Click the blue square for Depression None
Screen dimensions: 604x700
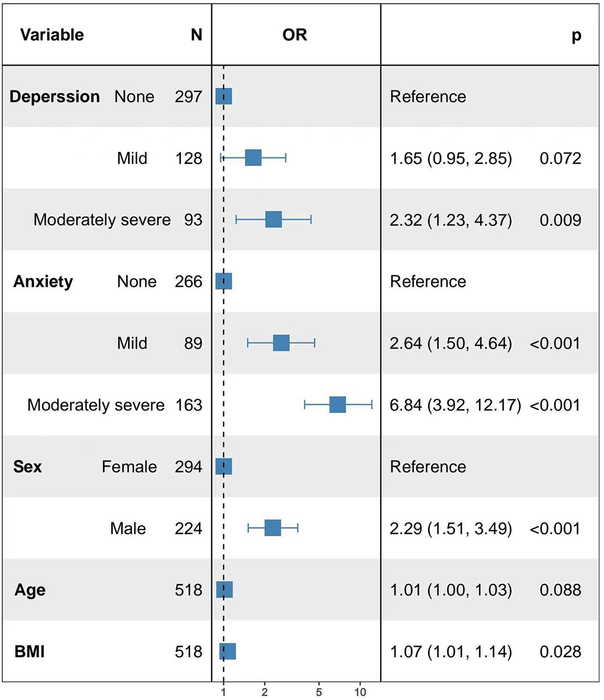point(224,96)
